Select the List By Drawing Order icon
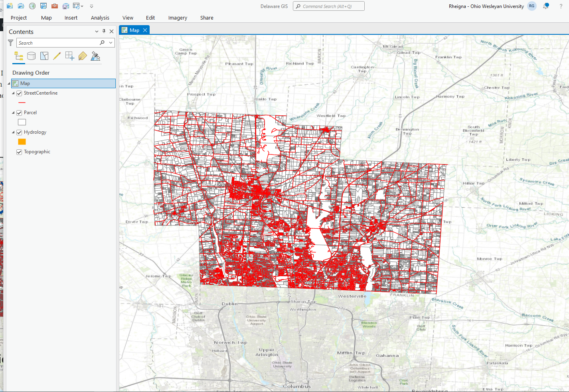Image resolution: width=569 pixels, height=392 pixels. click(x=18, y=56)
